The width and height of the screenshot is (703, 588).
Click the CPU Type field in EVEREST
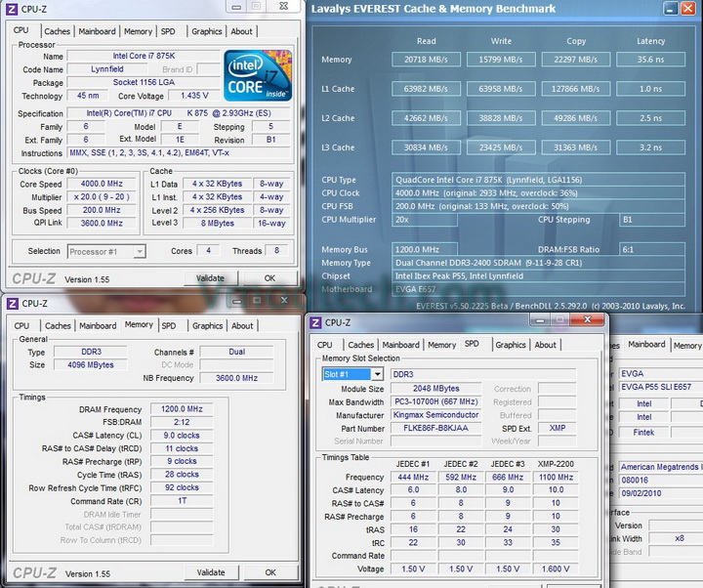[538, 180]
